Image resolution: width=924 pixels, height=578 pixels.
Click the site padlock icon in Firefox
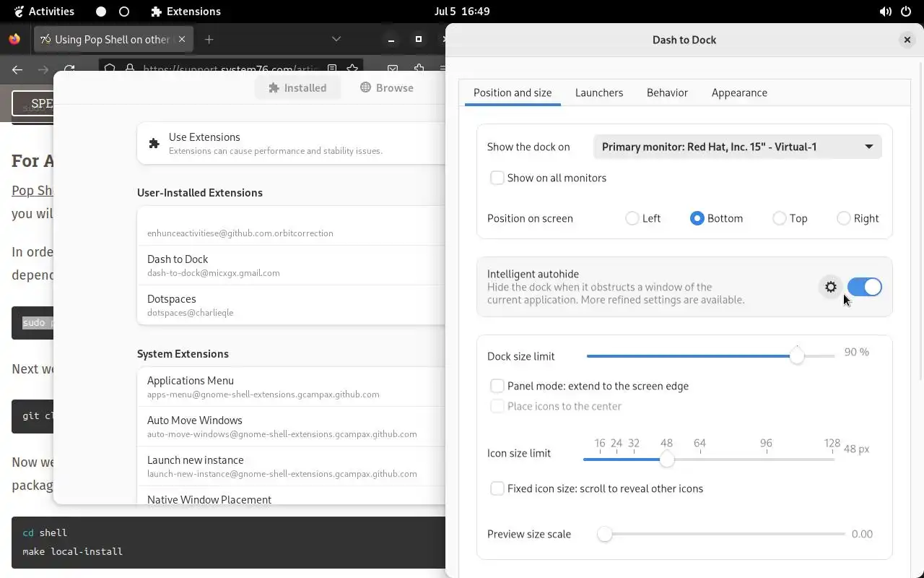coord(130,69)
